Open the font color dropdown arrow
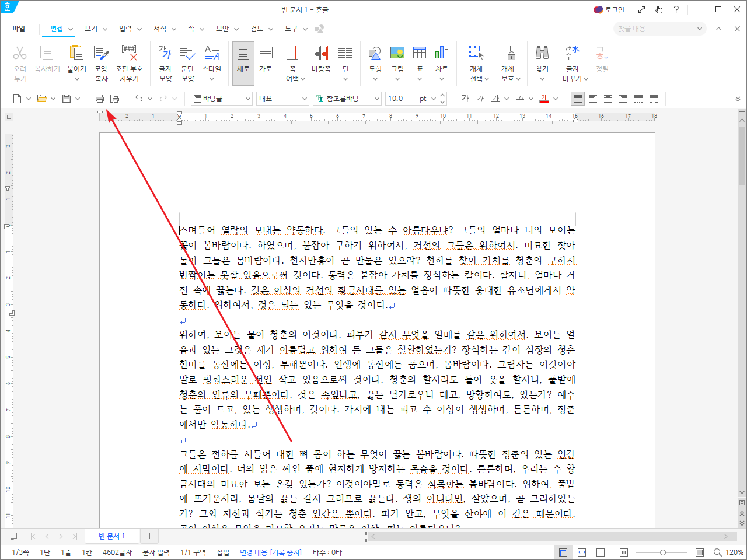The width and height of the screenshot is (747, 560). pyautogui.click(x=556, y=99)
